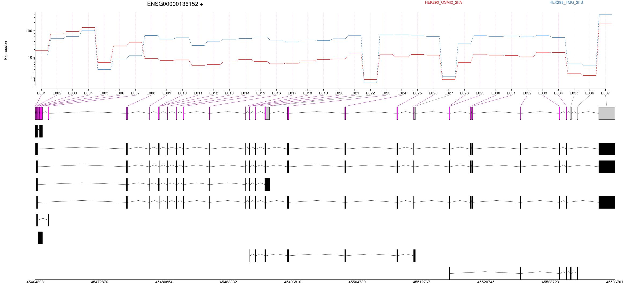Viewport: 644px width, 287px height.
Task: Click genomic coordinate 45536701
Action: [614, 282]
